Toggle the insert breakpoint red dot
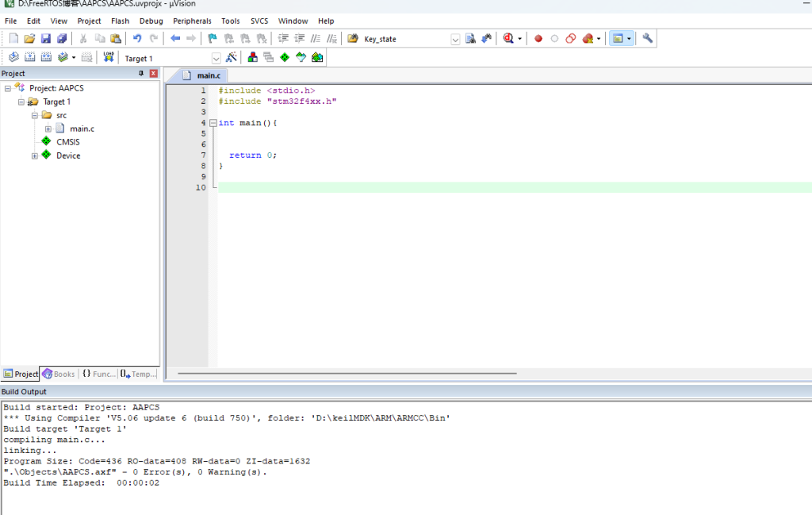This screenshot has height=515, width=812. click(x=538, y=38)
